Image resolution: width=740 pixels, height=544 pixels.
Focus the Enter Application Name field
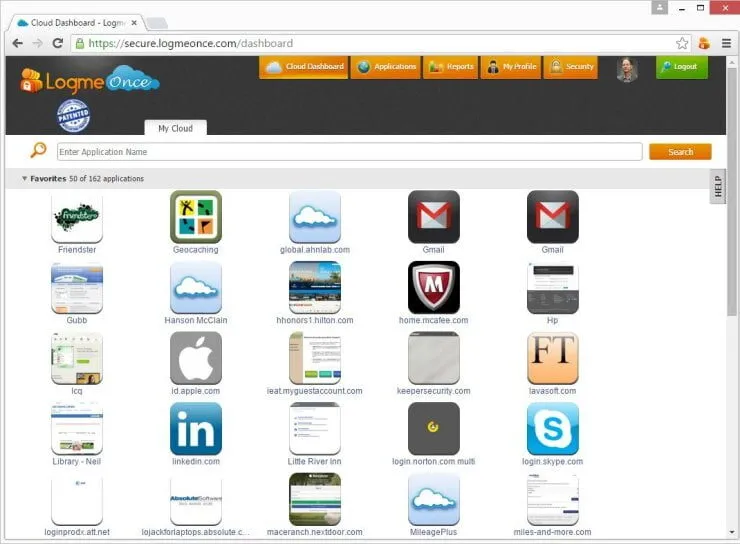click(350, 152)
